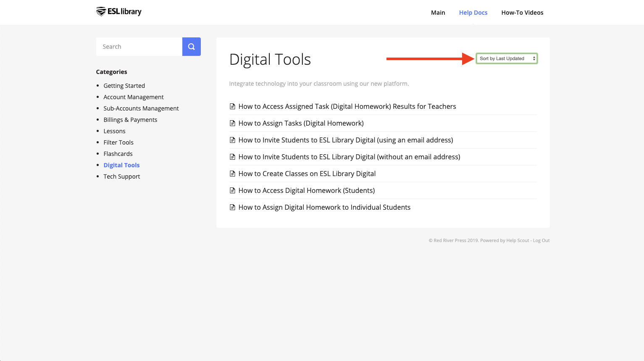Open the Flashcards category
The width and height of the screenshot is (644, 361).
click(118, 154)
